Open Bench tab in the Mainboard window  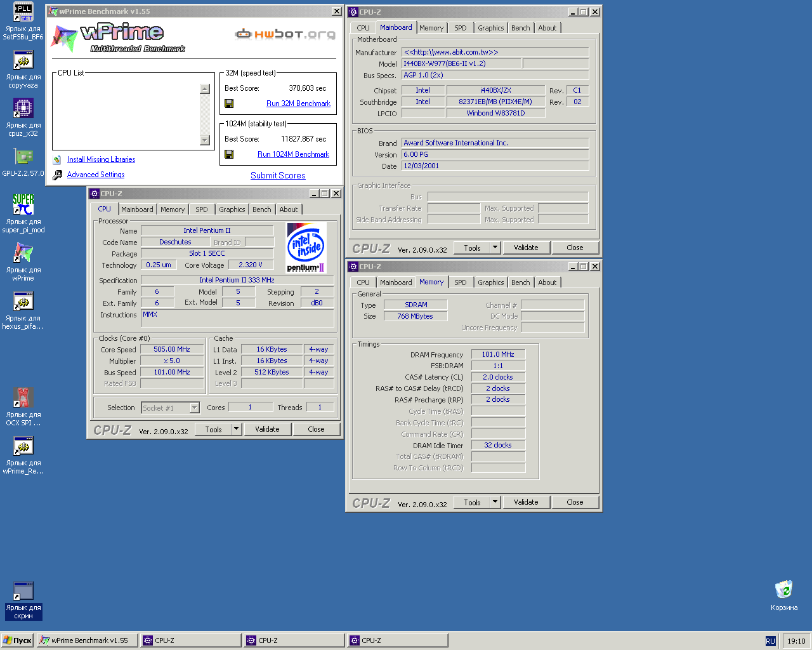click(521, 28)
